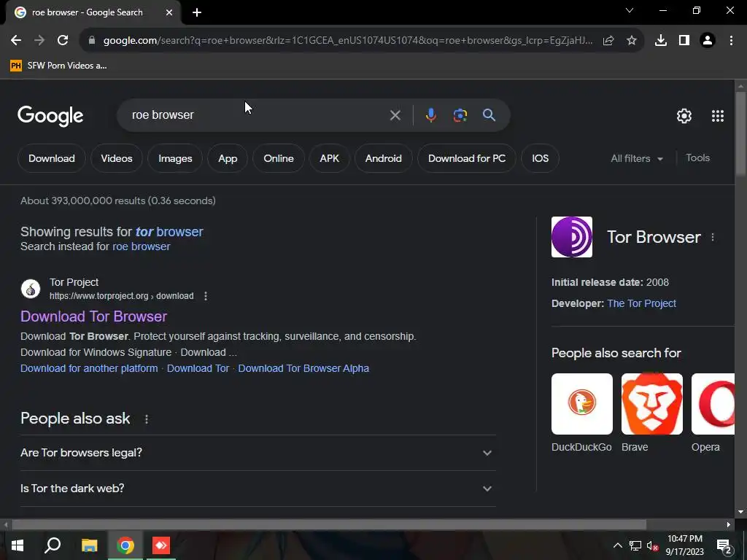Toggle the Chrome side panel
The height and width of the screenshot is (560, 747).
point(684,41)
